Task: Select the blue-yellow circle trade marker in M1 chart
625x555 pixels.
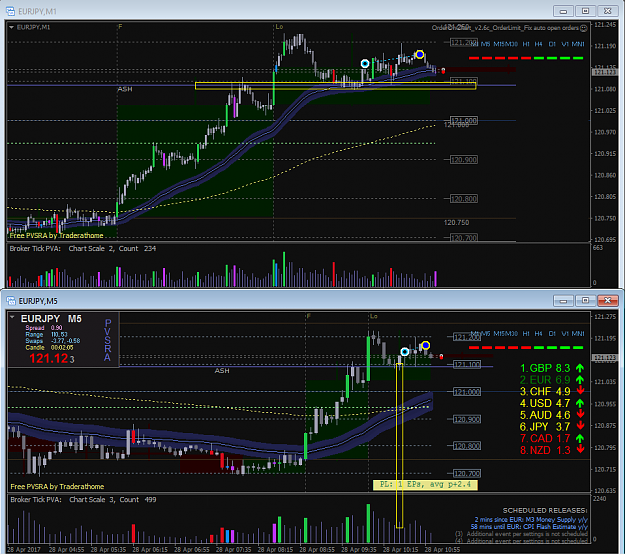Action: click(x=419, y=54)
